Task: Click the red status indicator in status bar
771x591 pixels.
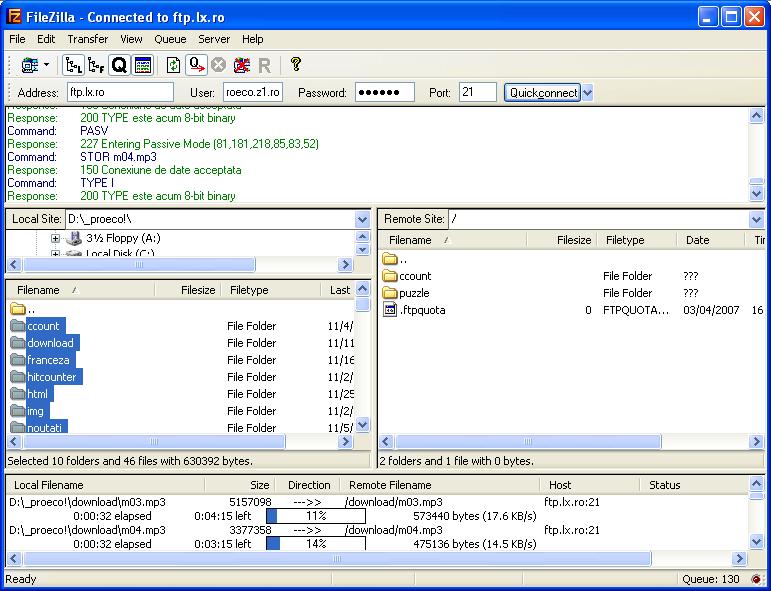Action: 757,579
